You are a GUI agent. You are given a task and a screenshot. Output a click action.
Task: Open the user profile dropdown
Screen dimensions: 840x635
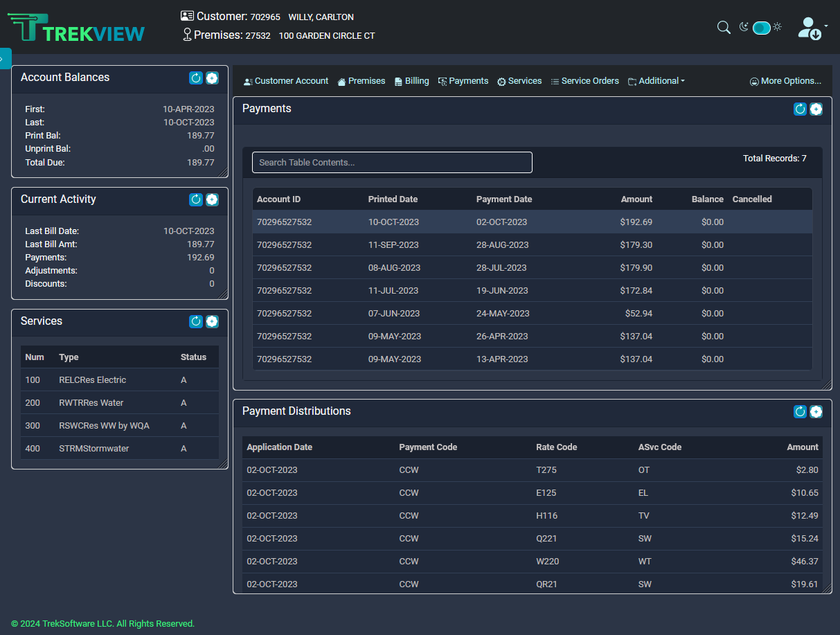click(812, 28)
